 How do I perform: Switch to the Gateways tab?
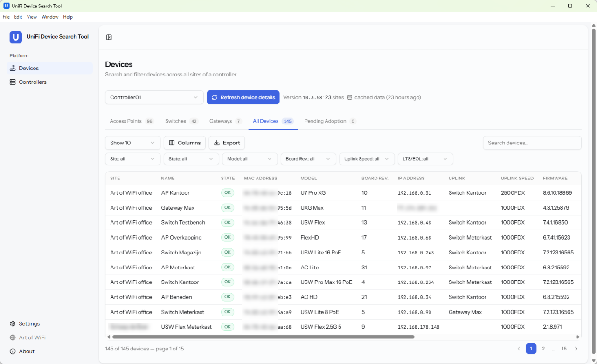(x=225, y=121)
